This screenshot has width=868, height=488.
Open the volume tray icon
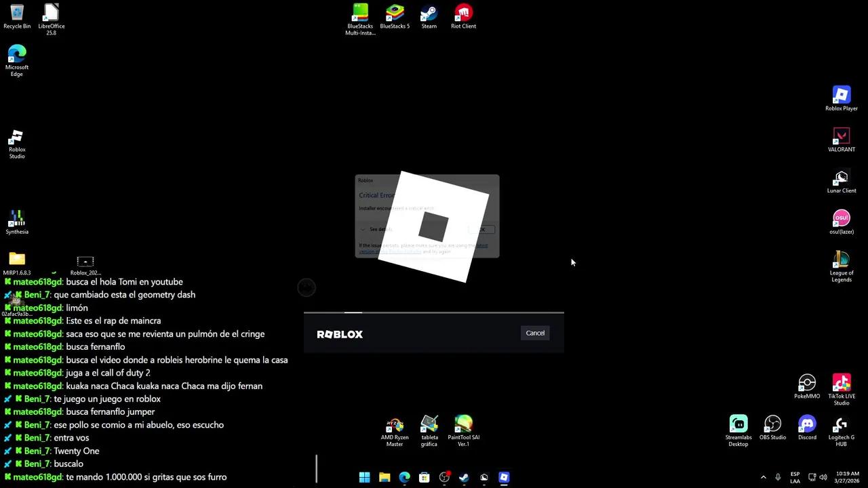pyautogui.click(x=823, y=477)
